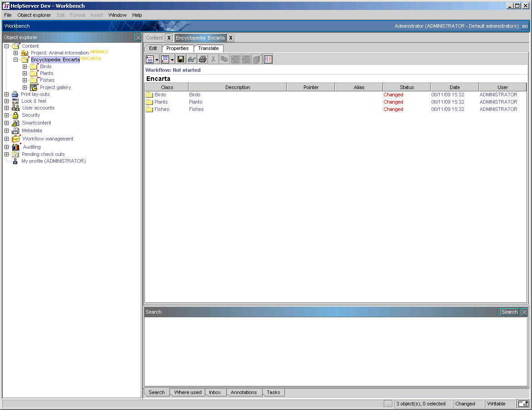Click the move down list icon
Image resolution: width=532 pixels, height=410 pixels.
point(246,60)
